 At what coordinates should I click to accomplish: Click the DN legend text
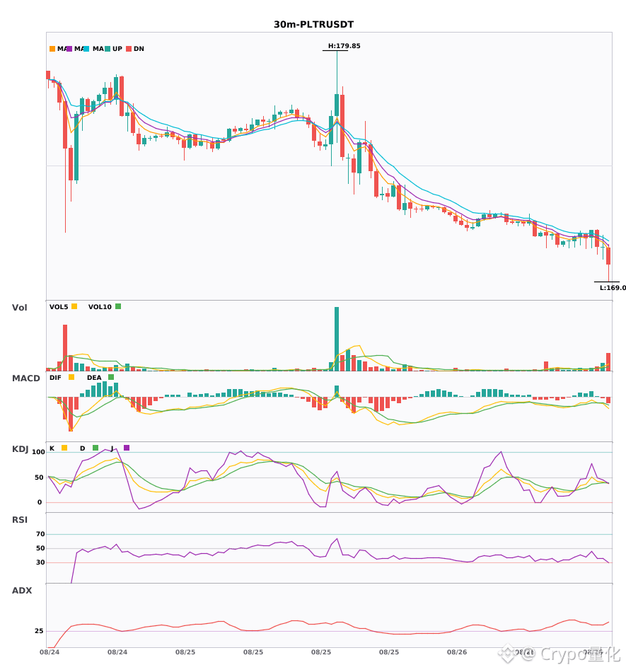139,49
